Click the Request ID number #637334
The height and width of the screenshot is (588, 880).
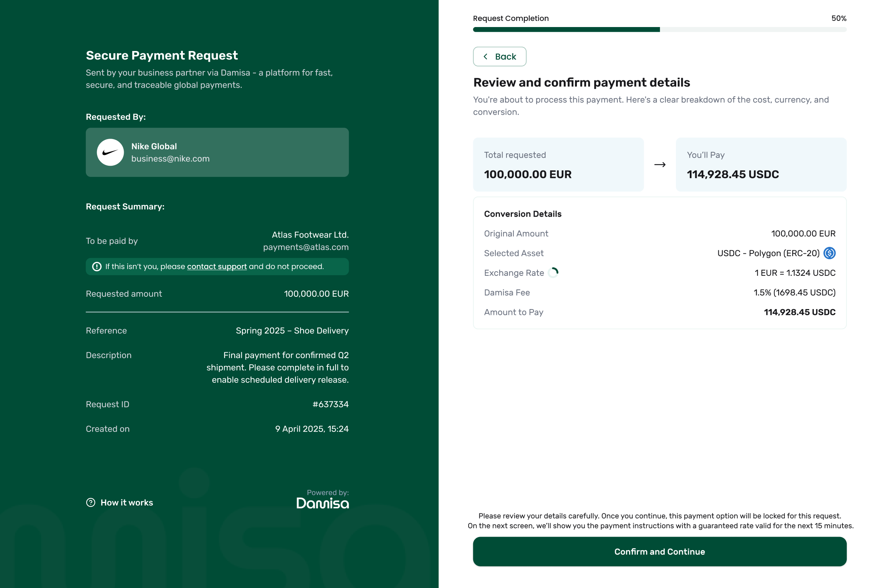330,404
